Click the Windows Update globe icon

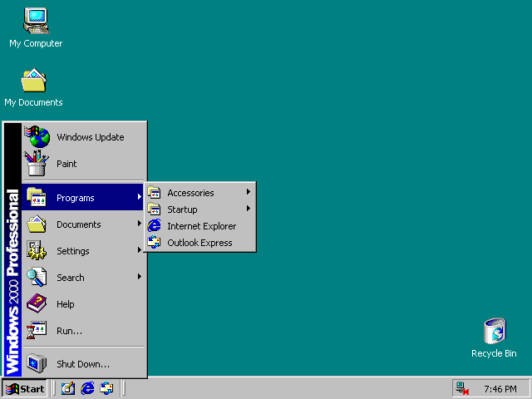(37, 136)
